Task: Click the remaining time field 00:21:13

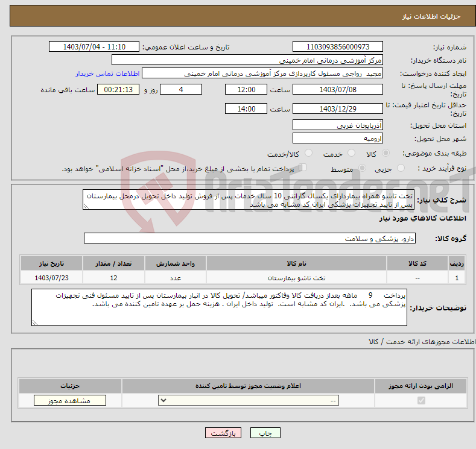Action: tap(118, 89)
